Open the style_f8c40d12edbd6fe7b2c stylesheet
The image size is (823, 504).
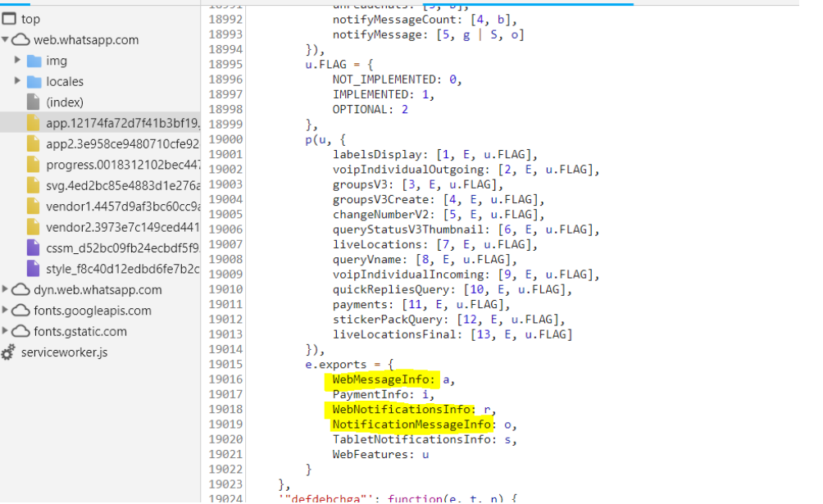pyautogui.click(x=123, y=269)
